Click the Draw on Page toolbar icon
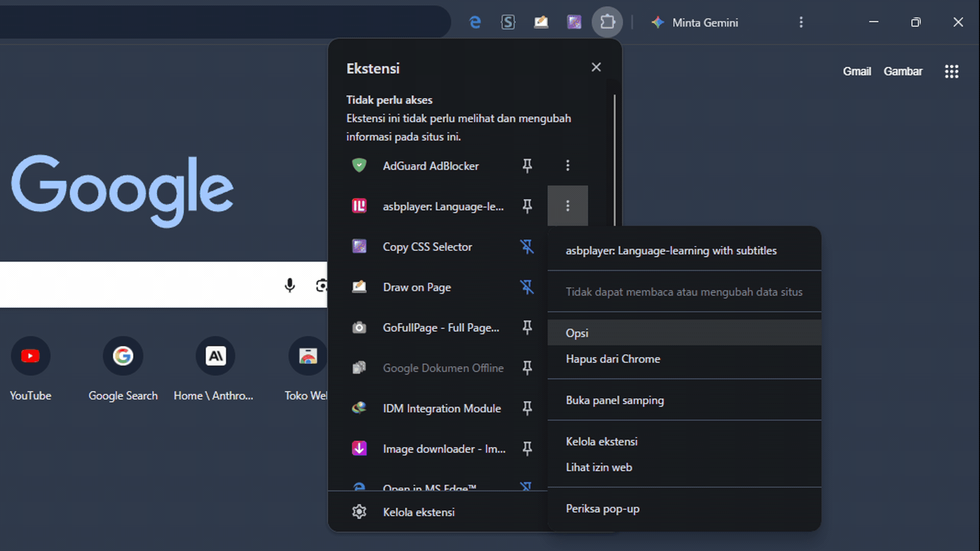 pos(541,22)
